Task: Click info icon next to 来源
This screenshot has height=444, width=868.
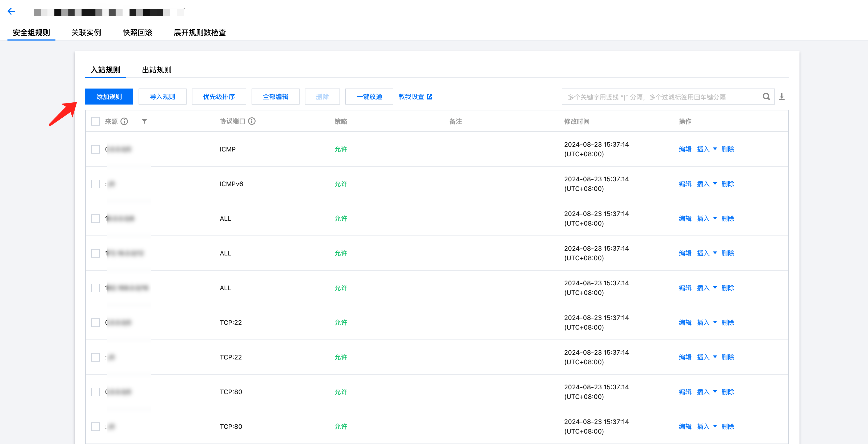Action: (x=124, y=121)
